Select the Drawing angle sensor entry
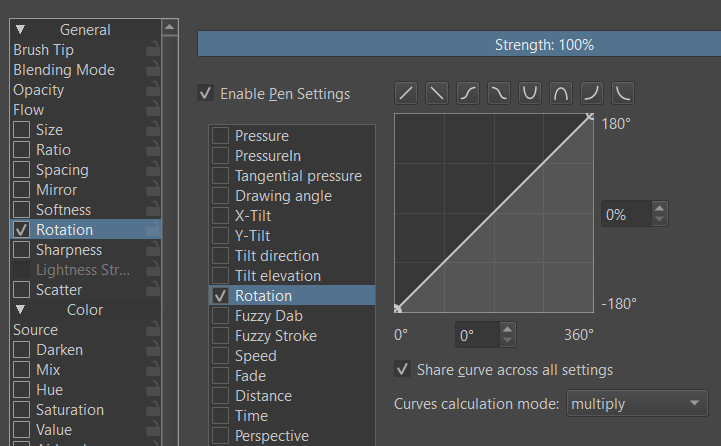 tap(283, 196)
